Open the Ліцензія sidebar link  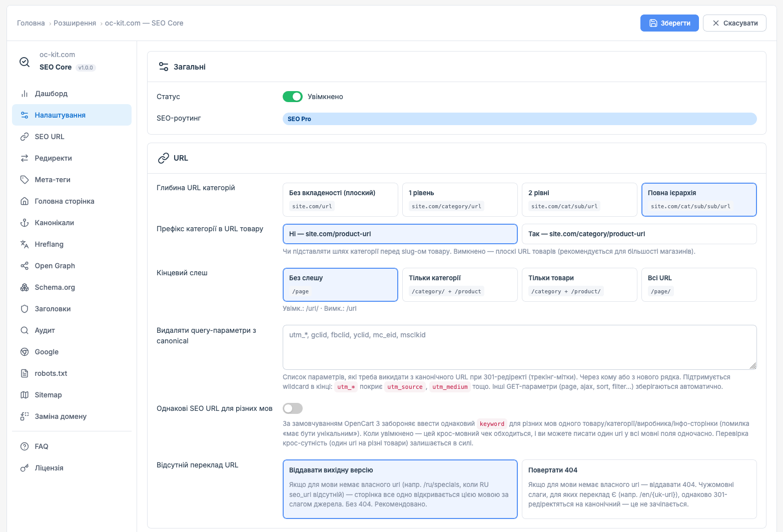pyautogui.click(x=72, y=468)
